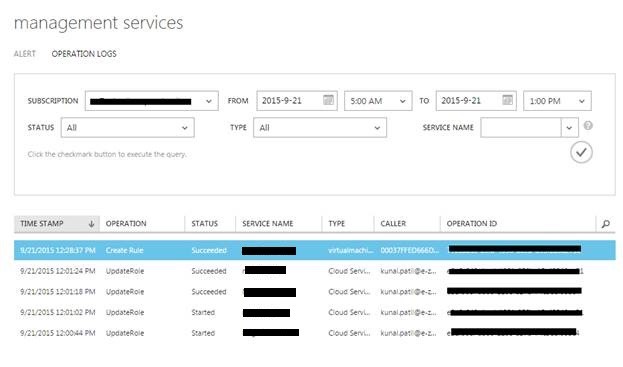Click Started status in 12:01:02 PM row
The height and width of the screenshot is (367, 623).
[x=203, y=312]
